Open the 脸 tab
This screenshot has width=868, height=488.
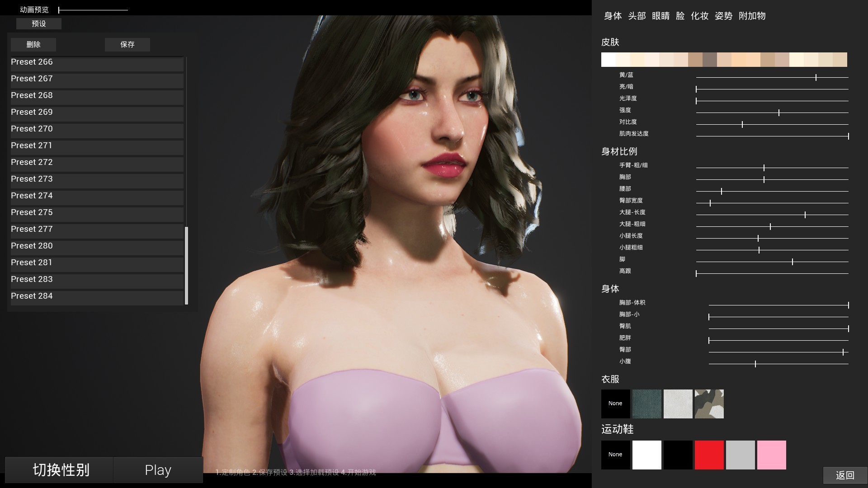pos(680,16)
